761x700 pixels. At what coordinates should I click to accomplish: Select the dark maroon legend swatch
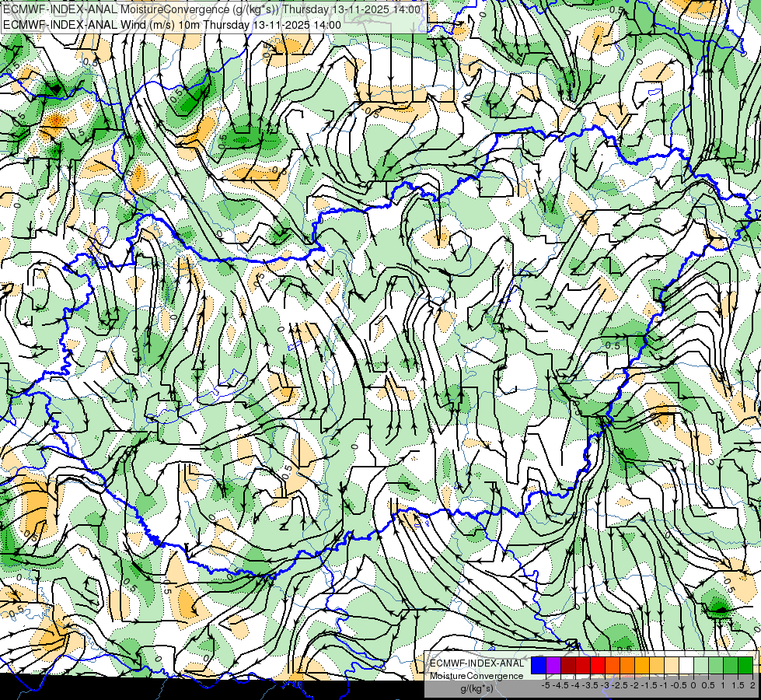click(x=568, y=666)
